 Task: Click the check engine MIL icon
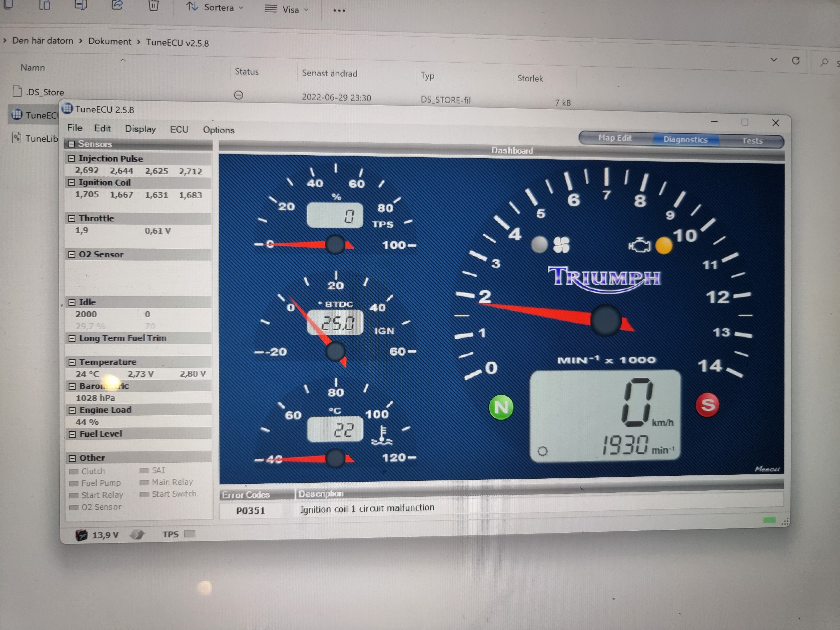click(639, 245)
